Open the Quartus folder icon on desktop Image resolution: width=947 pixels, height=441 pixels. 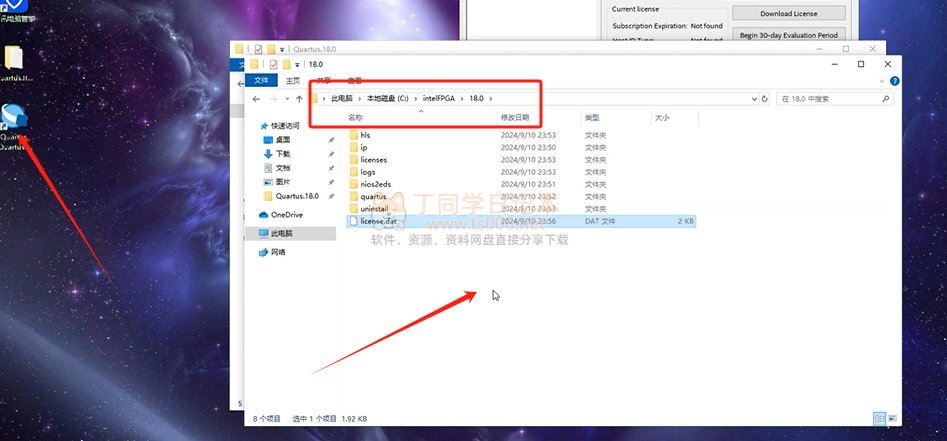pyautogui.click(x=13, y=58)
